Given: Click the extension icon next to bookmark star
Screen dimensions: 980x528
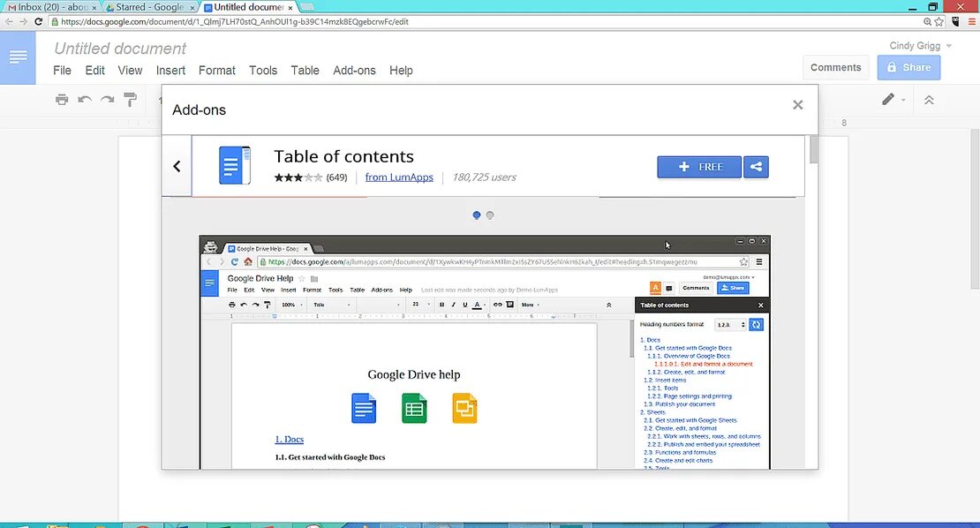Looking at the screenshot, I should [x=955, y=21].
